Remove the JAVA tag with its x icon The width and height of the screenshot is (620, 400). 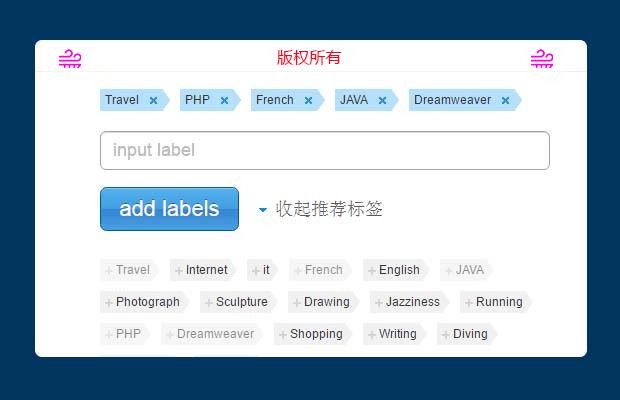pyautogui.click(x=382, y=100)
